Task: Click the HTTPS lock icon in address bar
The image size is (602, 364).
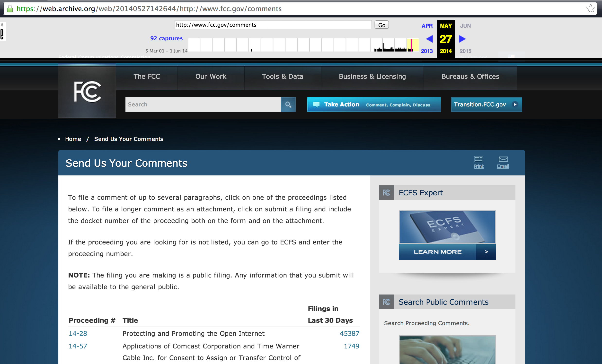Action: (x=10, y=9)
